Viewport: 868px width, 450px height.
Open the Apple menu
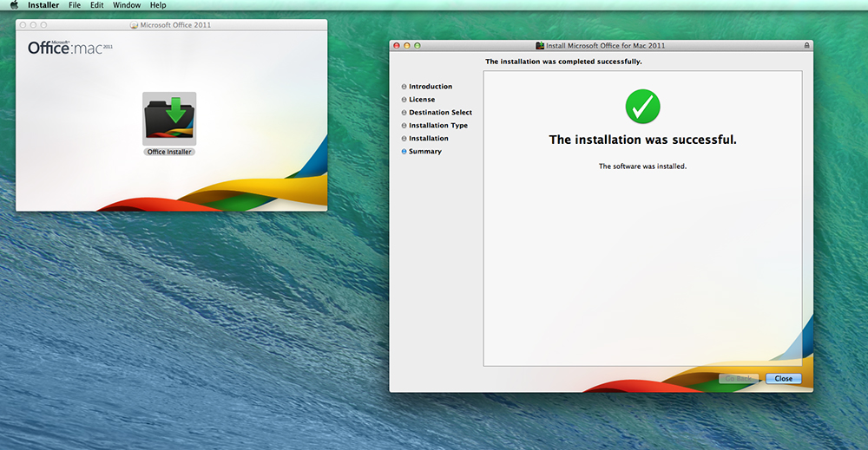click(15, 5)
